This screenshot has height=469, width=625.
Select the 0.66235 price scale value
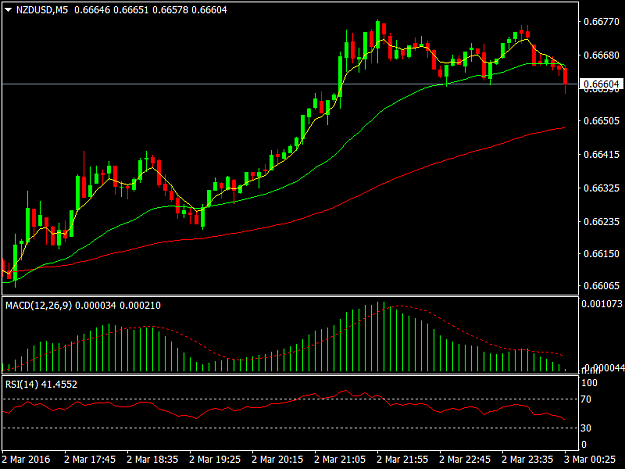tap(601, 221)
